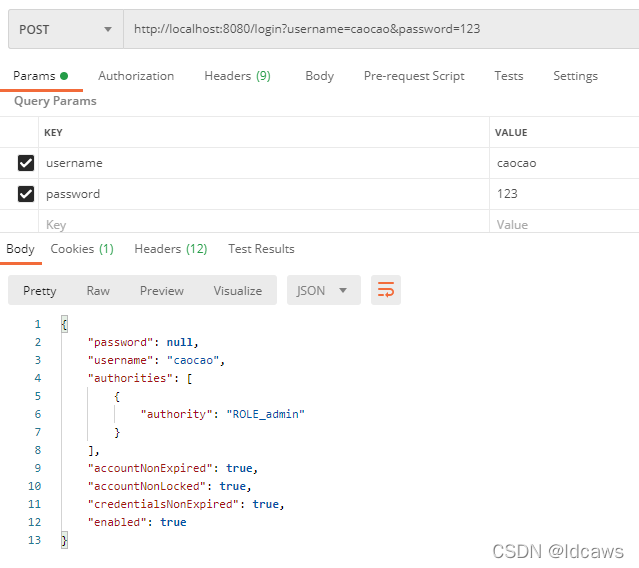The width and height of the screenshot is (639, 568).
Task: Click the "username": "caocao" line
Action: point(156,360)
